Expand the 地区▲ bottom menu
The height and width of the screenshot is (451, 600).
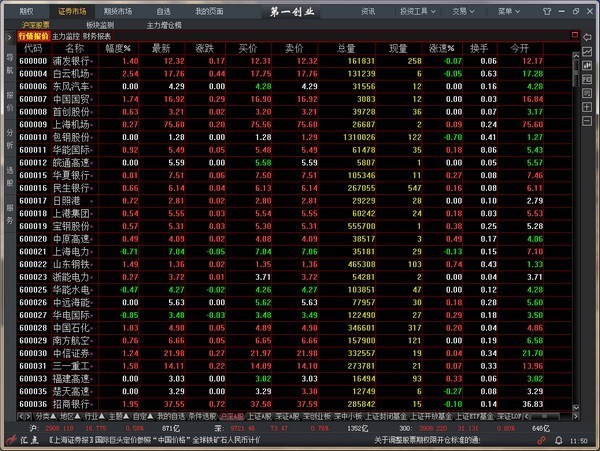pos(70,416)
